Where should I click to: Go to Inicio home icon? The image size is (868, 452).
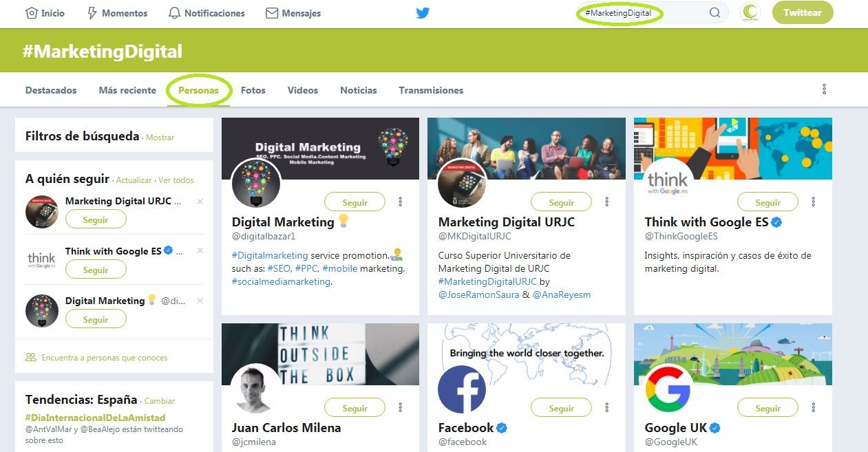click(31, 13)
